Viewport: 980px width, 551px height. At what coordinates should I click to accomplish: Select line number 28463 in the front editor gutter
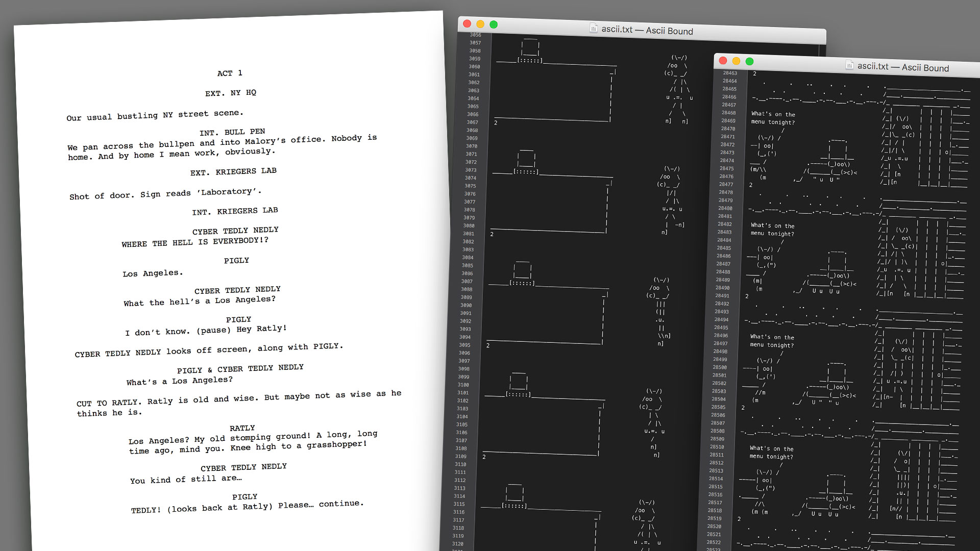coord(730,73)
